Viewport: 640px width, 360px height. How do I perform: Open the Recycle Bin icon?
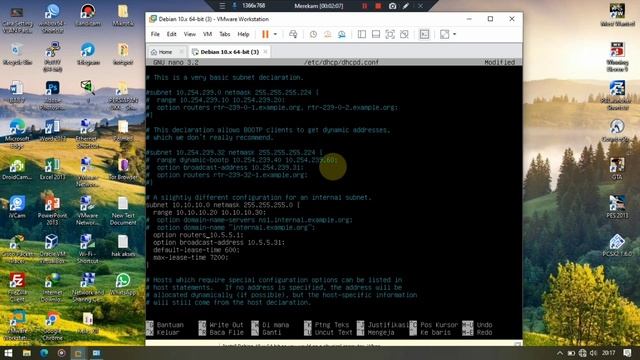pyautogui.click(x=17, y=54)
